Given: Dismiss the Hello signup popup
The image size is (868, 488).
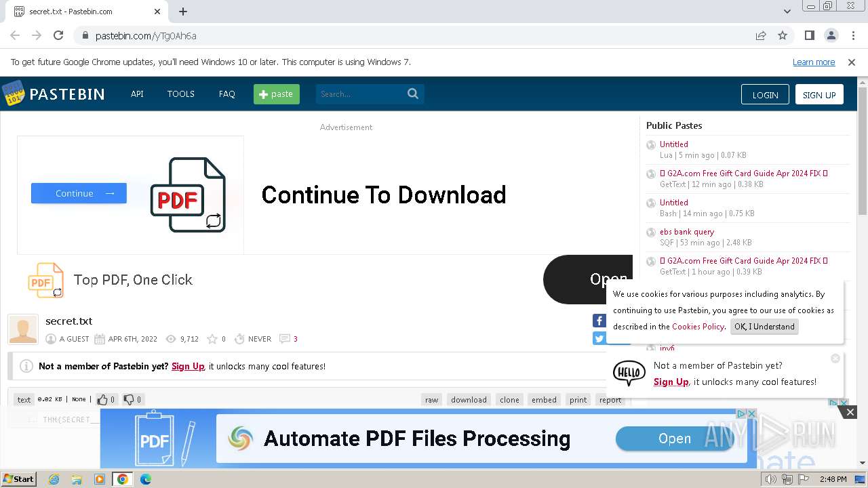Looking at the screenshot, I should coord(835,358).
